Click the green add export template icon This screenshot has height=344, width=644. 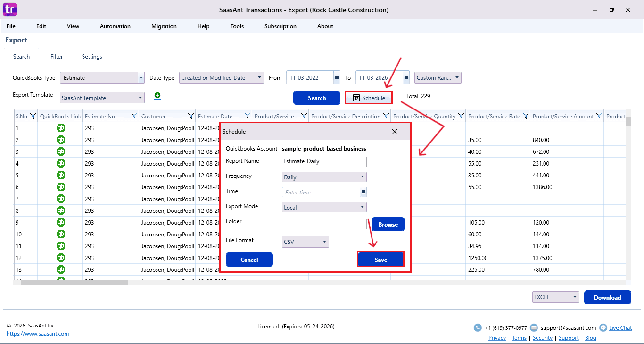coord(157,96)
